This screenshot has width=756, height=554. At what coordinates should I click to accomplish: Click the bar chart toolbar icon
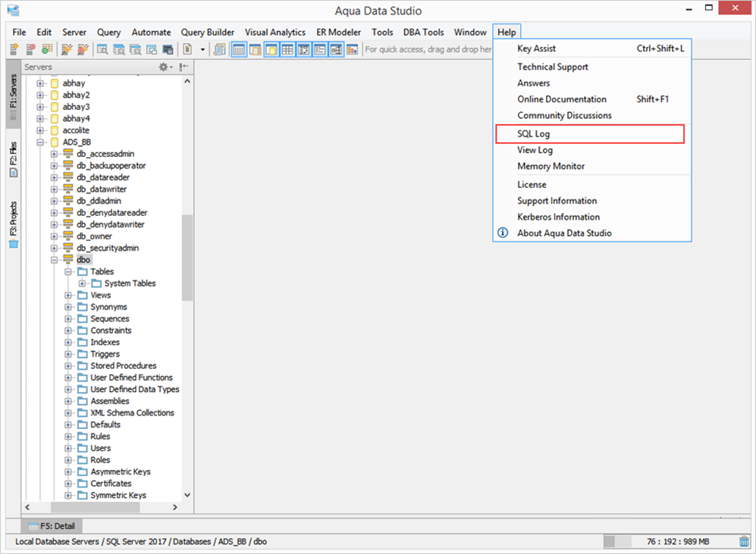pyautogui.click(x=353, y=49)
